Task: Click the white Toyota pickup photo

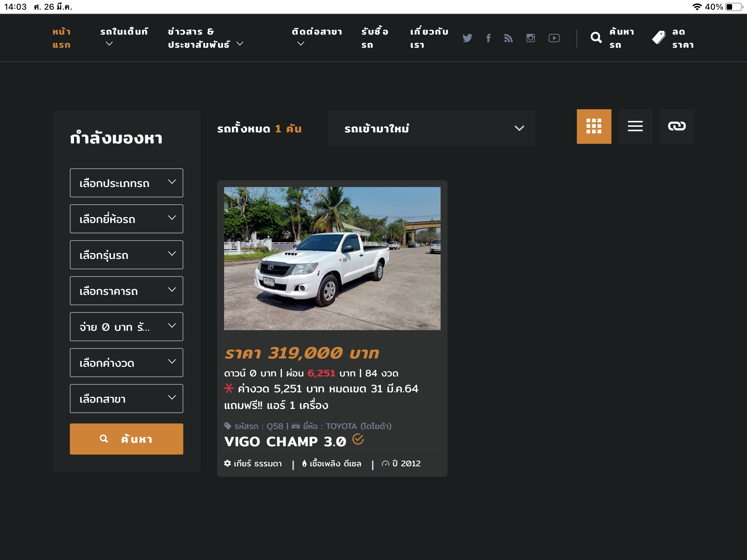Action: click(332, 259)
